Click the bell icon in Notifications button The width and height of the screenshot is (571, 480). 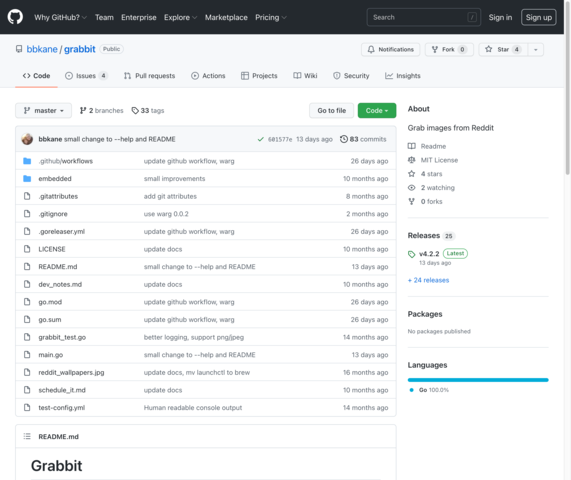coord(371,50)
